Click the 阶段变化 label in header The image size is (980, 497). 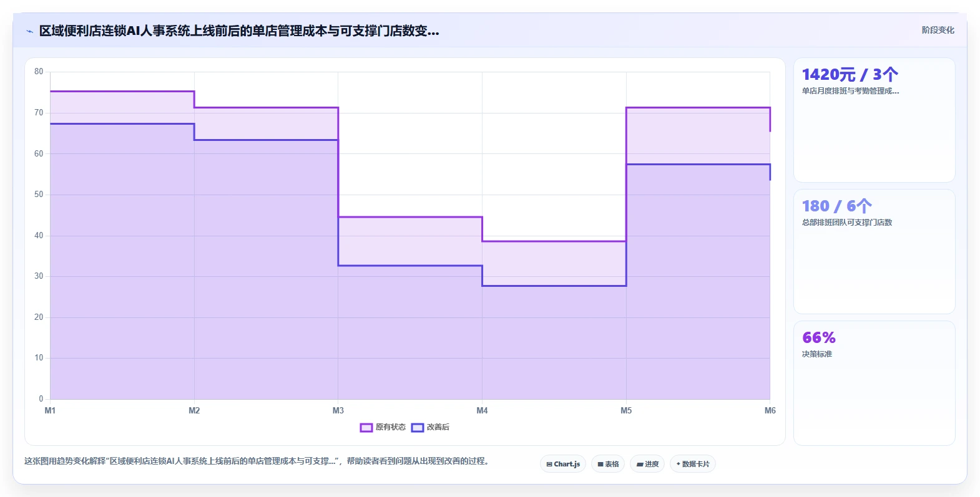(938, 30)
